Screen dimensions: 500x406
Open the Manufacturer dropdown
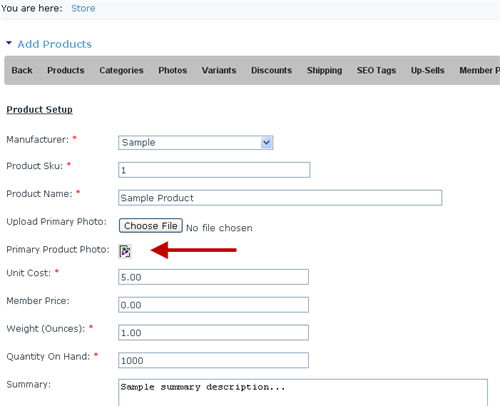click(196, 143)
